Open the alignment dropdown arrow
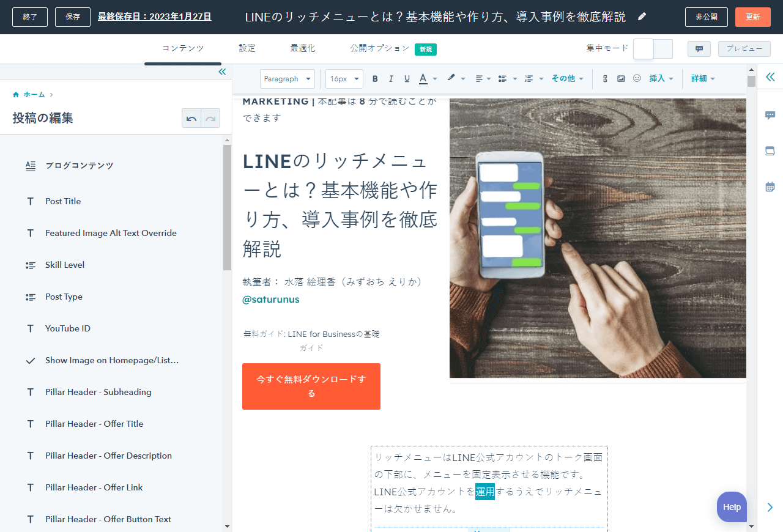Image resolution: width=783 pixels, height=532 pixels. pos(489,79)
